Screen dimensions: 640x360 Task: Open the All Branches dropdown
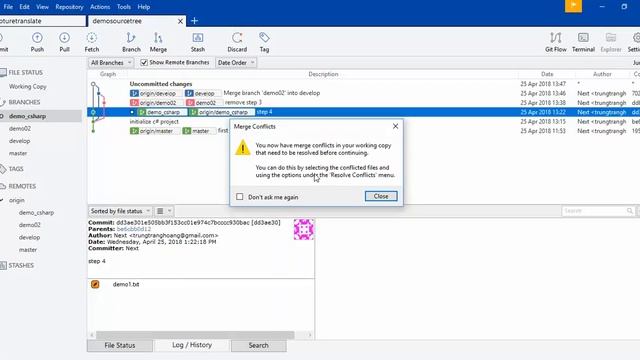coord(111,63)
